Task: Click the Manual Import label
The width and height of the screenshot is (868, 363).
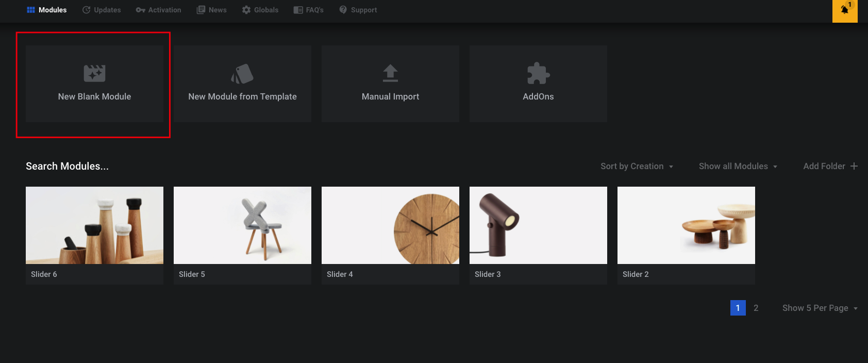Action: pyautogui.click(x=390, y=96)
